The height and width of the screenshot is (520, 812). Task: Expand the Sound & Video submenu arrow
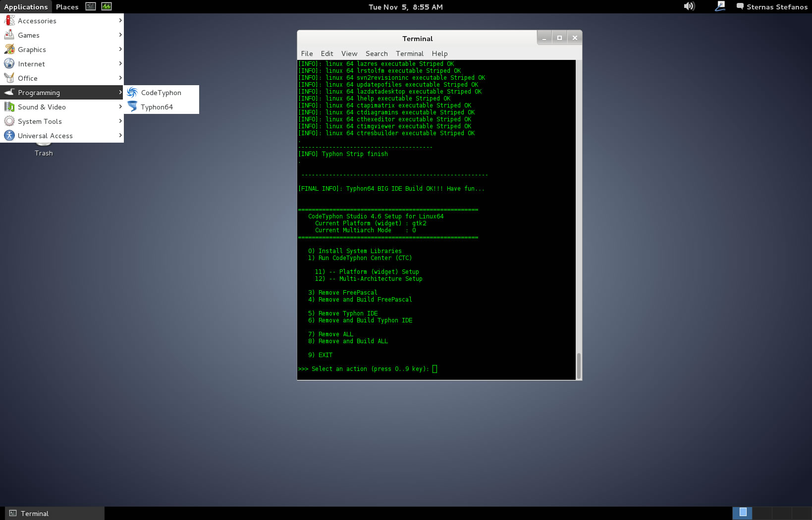click(120, 106)
